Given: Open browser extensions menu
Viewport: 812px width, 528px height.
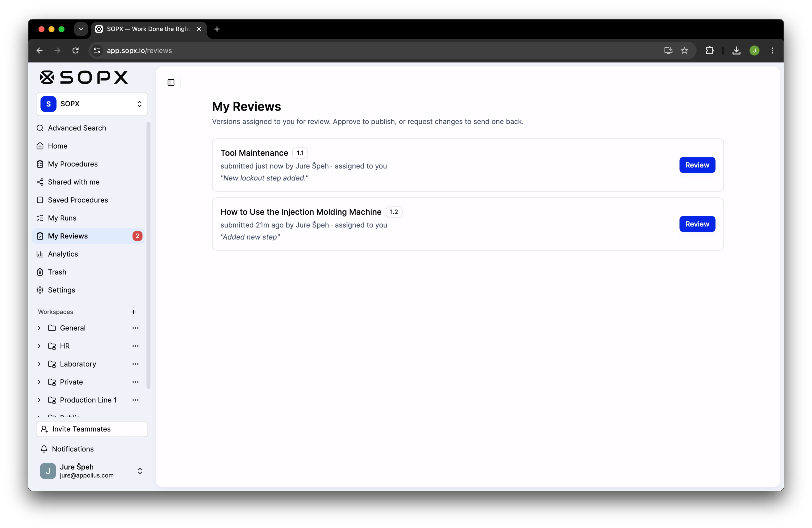Looking at the screenshot, I should [709, 50].
